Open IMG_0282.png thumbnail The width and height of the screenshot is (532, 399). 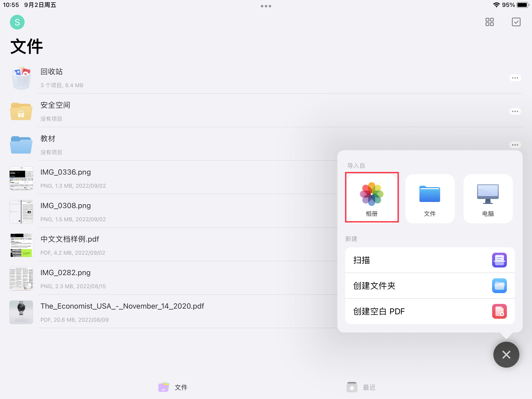pyautogui.click(x=21, y=279)
